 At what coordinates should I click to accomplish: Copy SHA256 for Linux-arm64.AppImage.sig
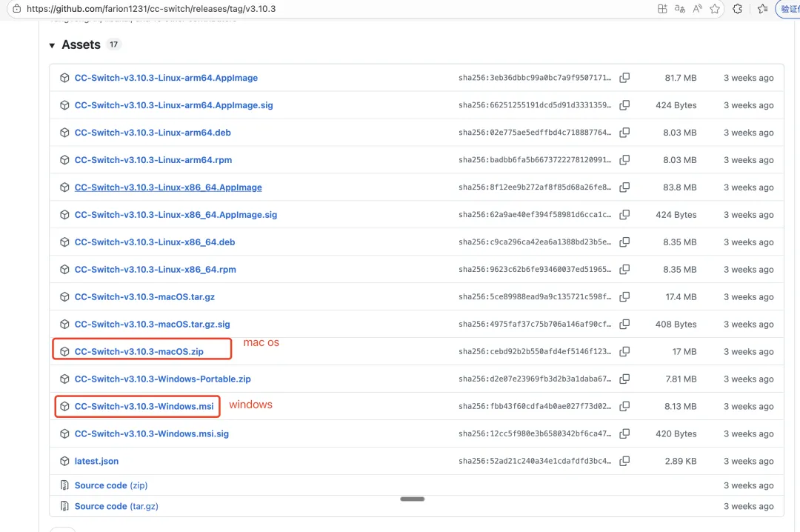[624, 105]
